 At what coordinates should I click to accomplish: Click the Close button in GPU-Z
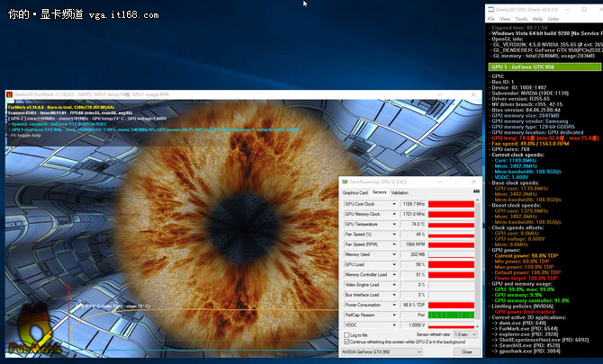[466, 351]
